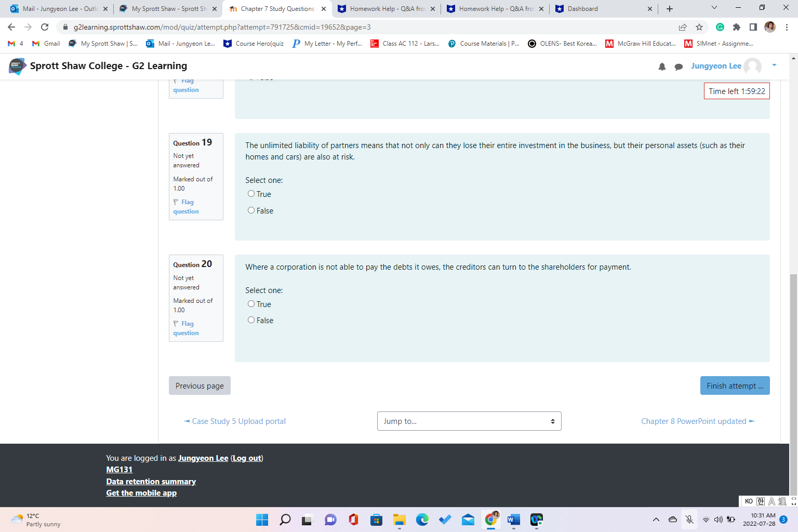This screenshot has height=532, width=798.
Task: Open the notification bell icon
Action: pos(662,66)
